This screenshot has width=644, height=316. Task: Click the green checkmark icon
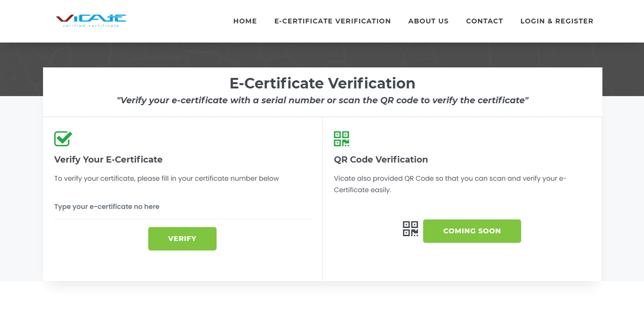coord(63,139)
